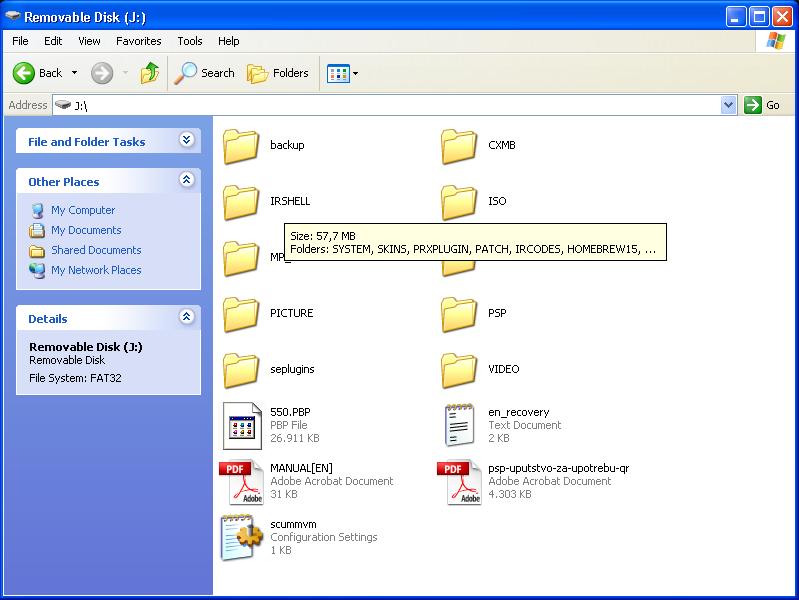
Task: Select the PICTURE folder icon
Action: coord(241,315)
